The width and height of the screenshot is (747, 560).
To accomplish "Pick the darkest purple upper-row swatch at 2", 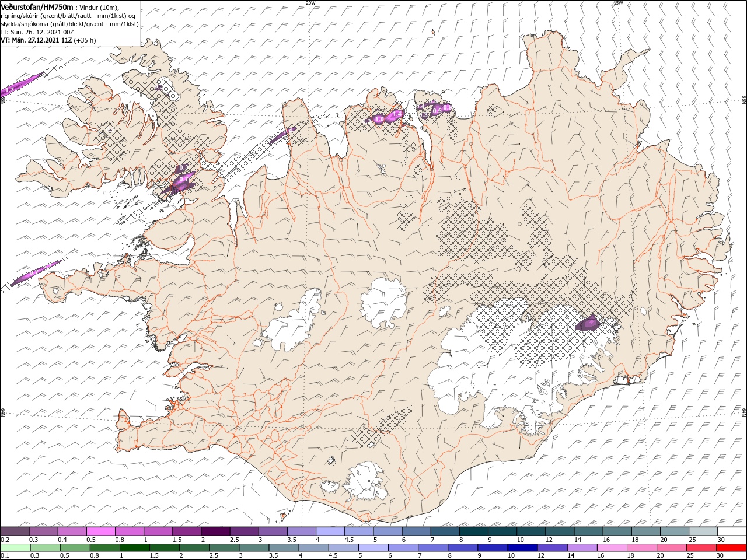I will point(215,531).
